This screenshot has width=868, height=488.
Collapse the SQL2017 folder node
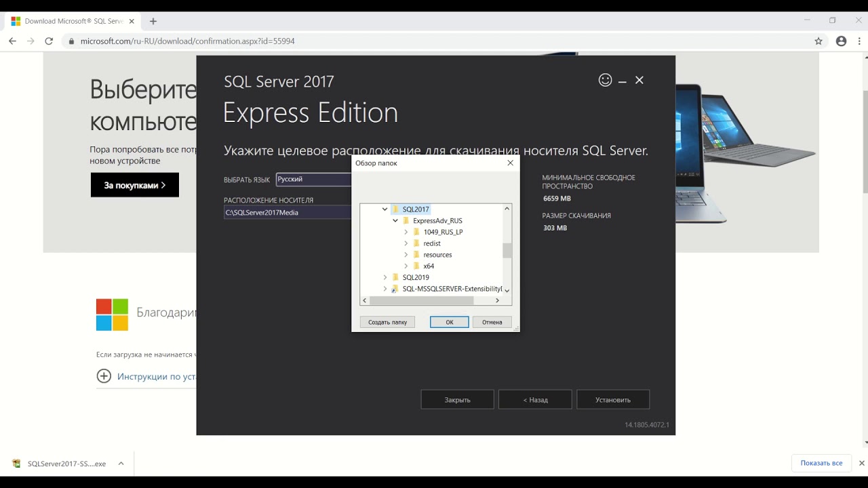click(385, 209)
